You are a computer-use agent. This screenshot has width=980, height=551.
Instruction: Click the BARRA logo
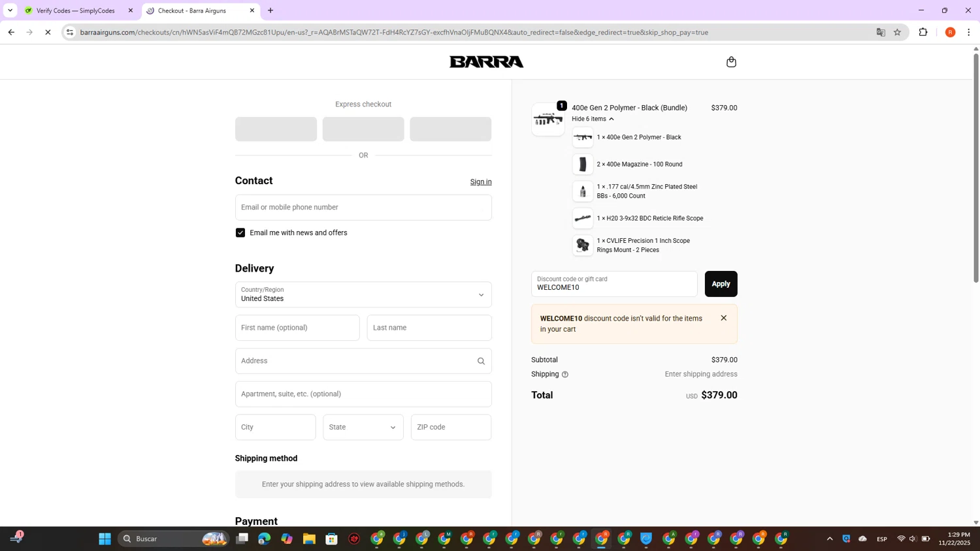click(x=486, y=62)
